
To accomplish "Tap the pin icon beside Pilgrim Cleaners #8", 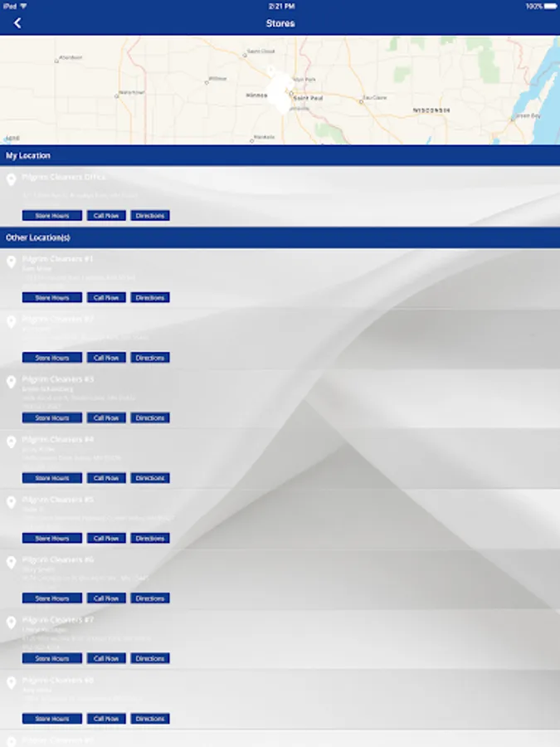I will [12, 683].
